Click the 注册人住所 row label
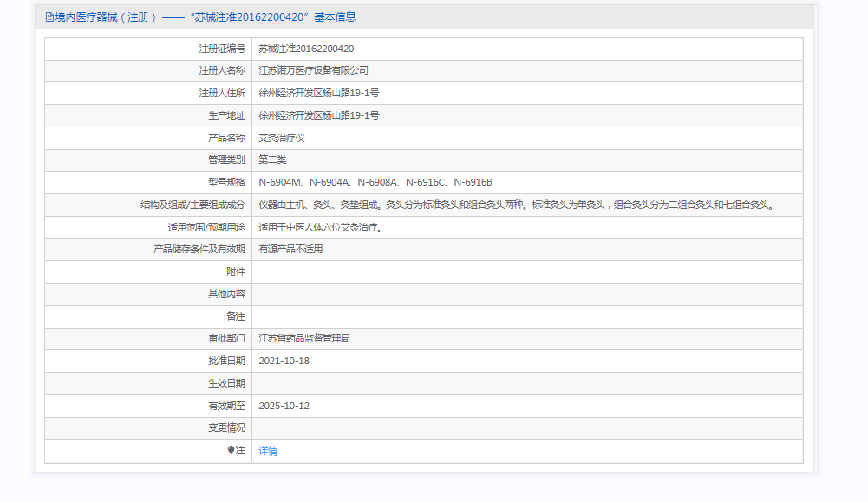 [221, 93]
